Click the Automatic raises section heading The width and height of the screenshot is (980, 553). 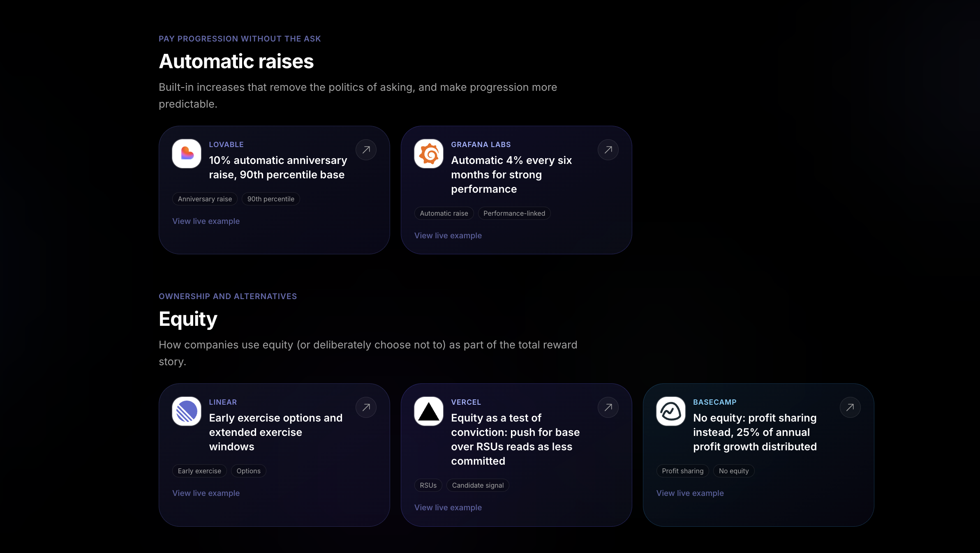236,62
